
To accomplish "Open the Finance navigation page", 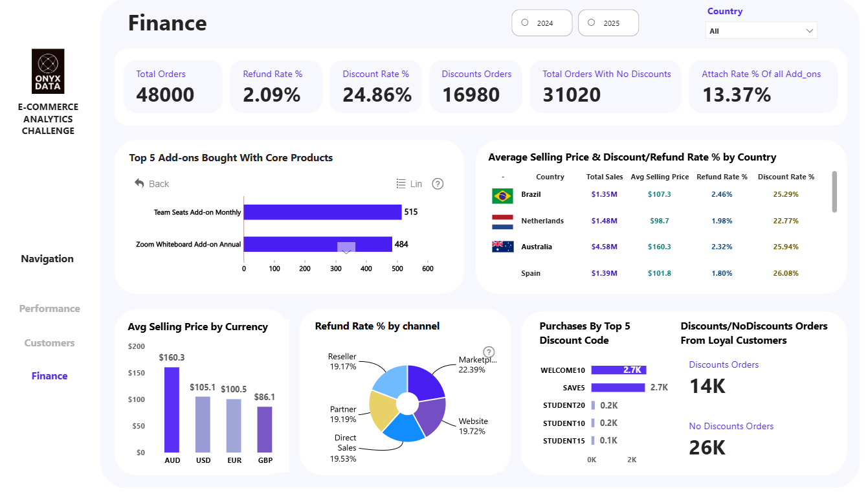I will (50, 376).
